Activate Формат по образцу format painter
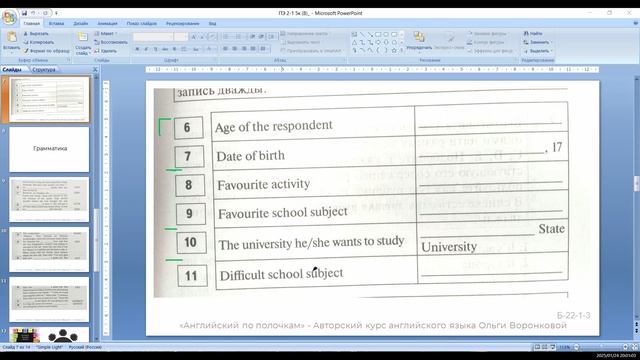This screenshot has height=360, width=640. pos(47,51)
